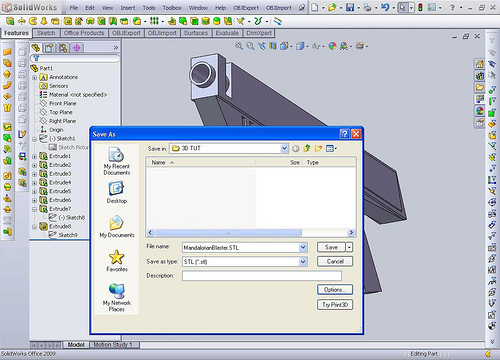
Task: Open the Save button's dropdown arrow
Action: (x=349, y=247)
